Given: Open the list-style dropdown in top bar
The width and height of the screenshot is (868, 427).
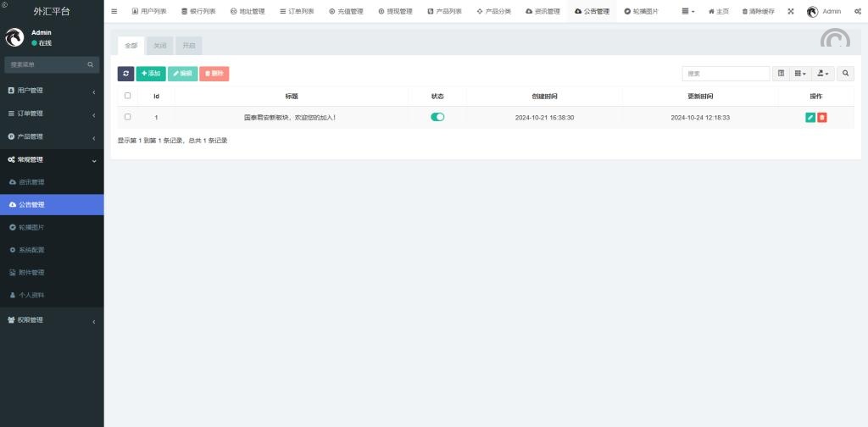Looking at the screenshot, I should click(x=688, y=11).
